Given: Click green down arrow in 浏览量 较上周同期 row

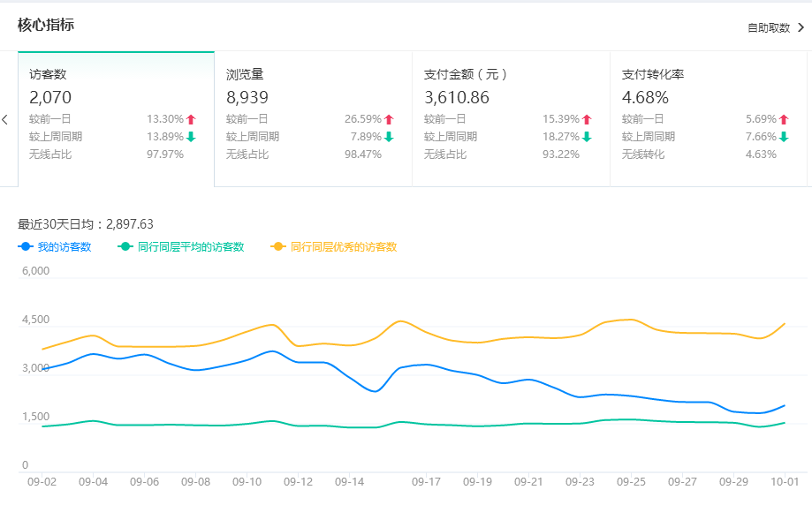Looking at the screenshot, I should (389, 137).
